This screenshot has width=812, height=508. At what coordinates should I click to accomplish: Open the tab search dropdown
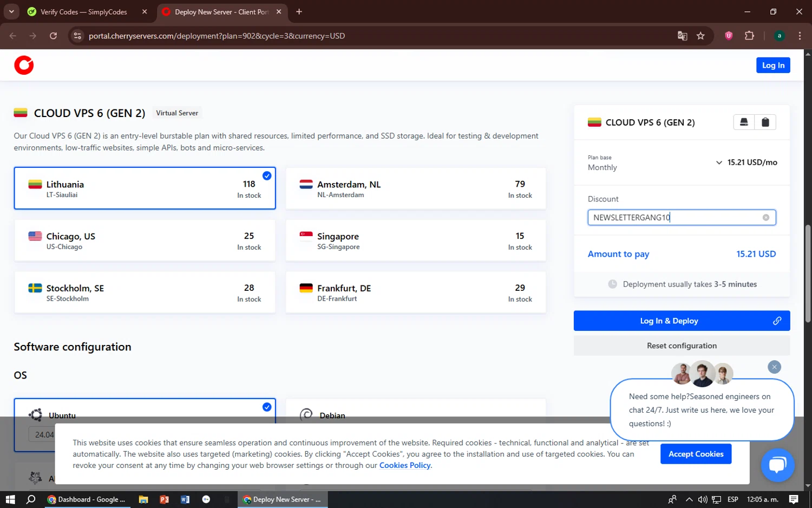pos(11,11)
